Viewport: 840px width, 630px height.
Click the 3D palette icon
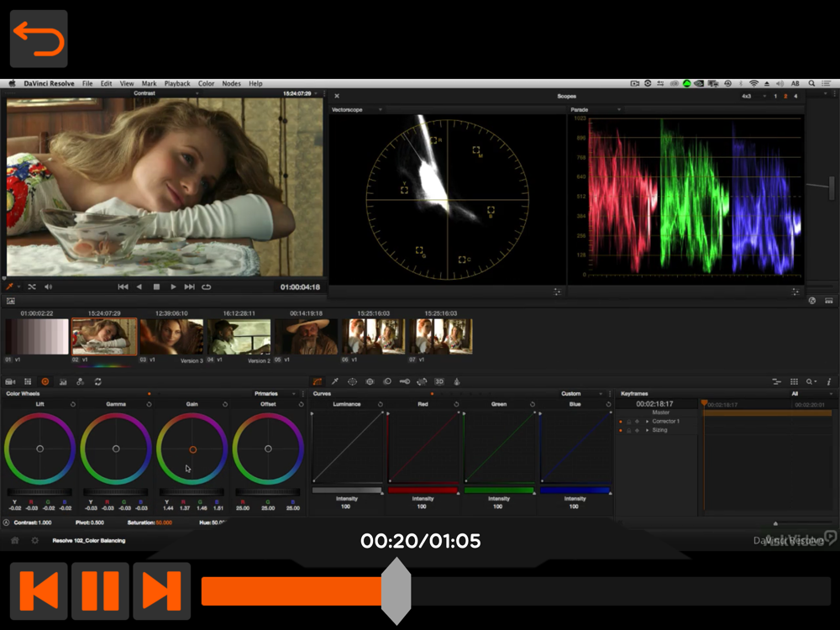(x=439, y=381)
